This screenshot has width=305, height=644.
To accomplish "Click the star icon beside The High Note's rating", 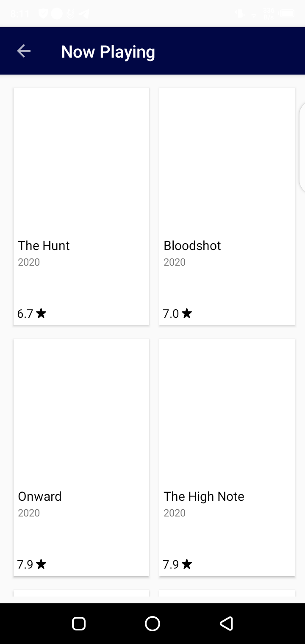I will [187, 564].
